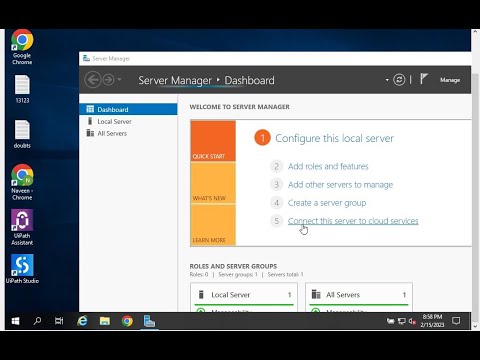Launch Naveen - Chrome shortcut
The height and width of the screenshot is (360, 480).
pyautogui.click(x=22, y=182)
